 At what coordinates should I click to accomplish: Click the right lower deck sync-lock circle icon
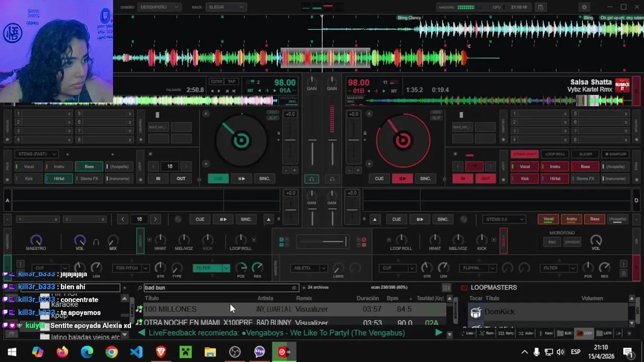pyautogui.click(x=464, y=219)
